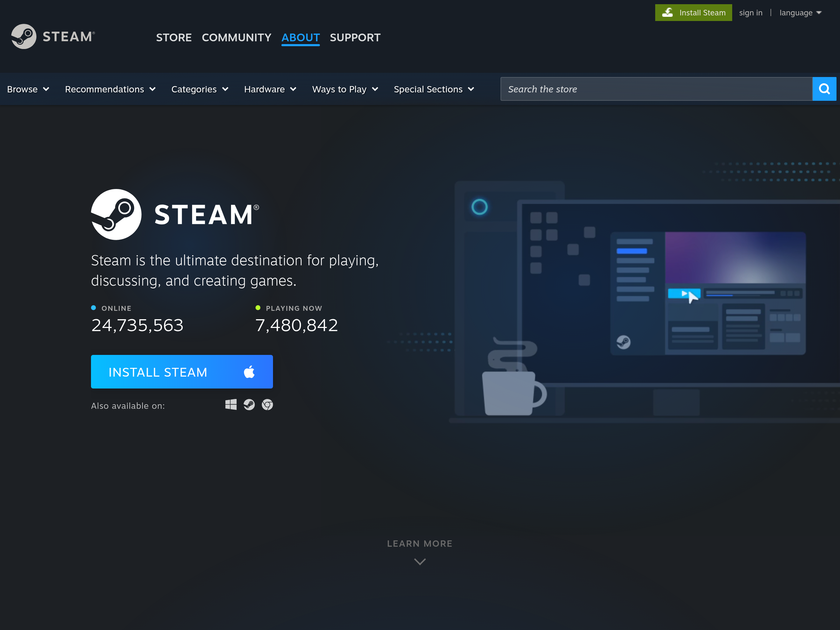The image size is (840, 630).
Task: Select the ABOUT tab
Action: coord(300,37)
